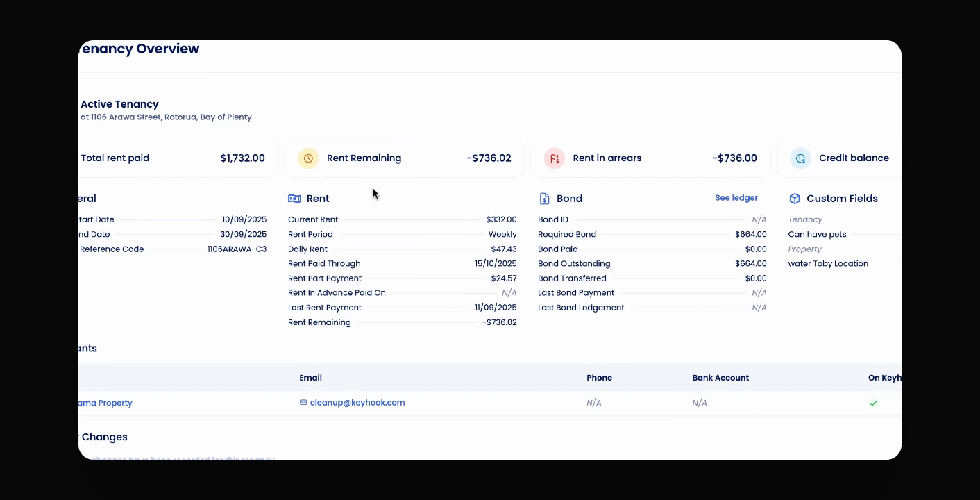Click the Current Rent value $332.00
Screen dimensions: 980x500
point(501,219)
